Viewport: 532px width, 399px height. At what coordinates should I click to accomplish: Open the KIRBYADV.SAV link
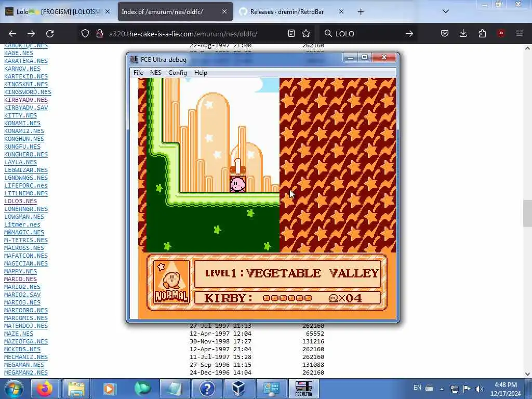pos(26,108)
